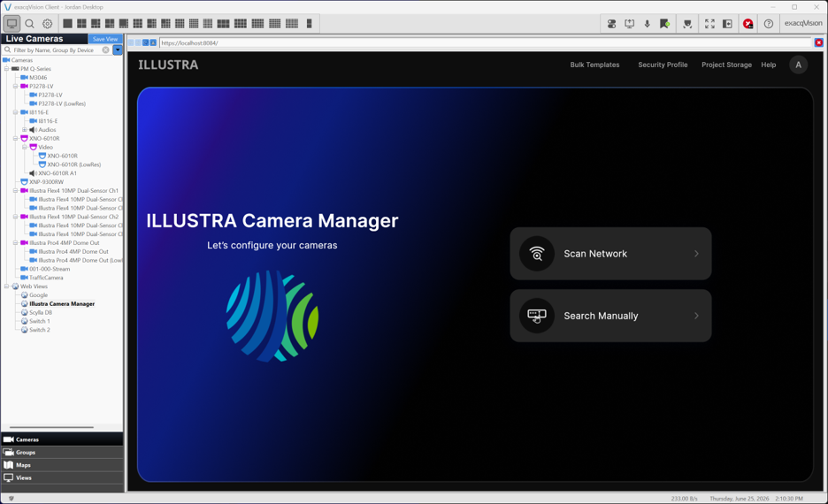
Task: Click the exacqVision logo in toolbar
Action: click(802, 23)
